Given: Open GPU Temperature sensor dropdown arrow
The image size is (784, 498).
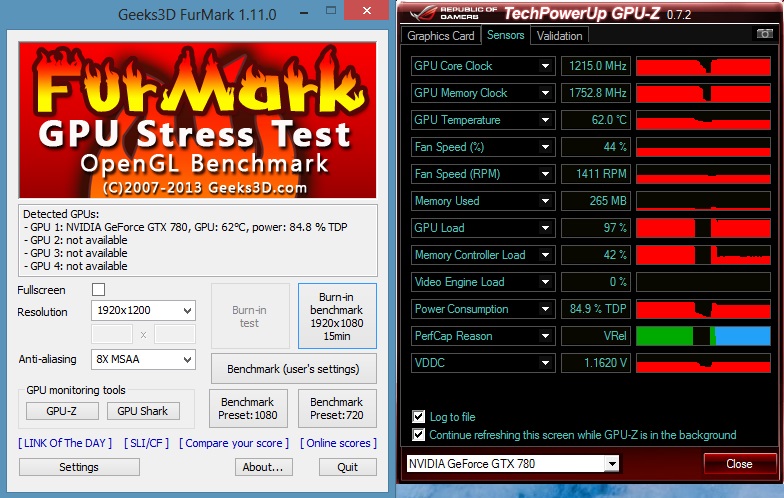Looking at the screenshot, I should coord(546,120).
